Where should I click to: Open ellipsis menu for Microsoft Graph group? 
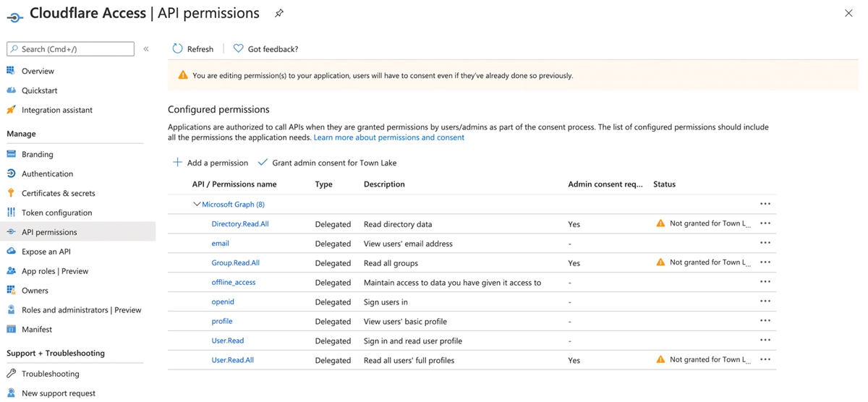coord(765,204)
